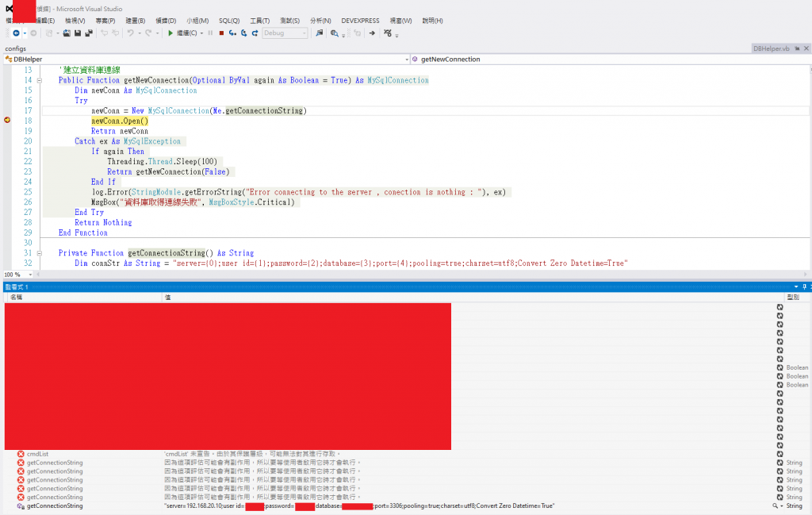812x515 pixels.
Task: Click the magnifier icon right of Find in Files
Action: [x=334, y=33]
